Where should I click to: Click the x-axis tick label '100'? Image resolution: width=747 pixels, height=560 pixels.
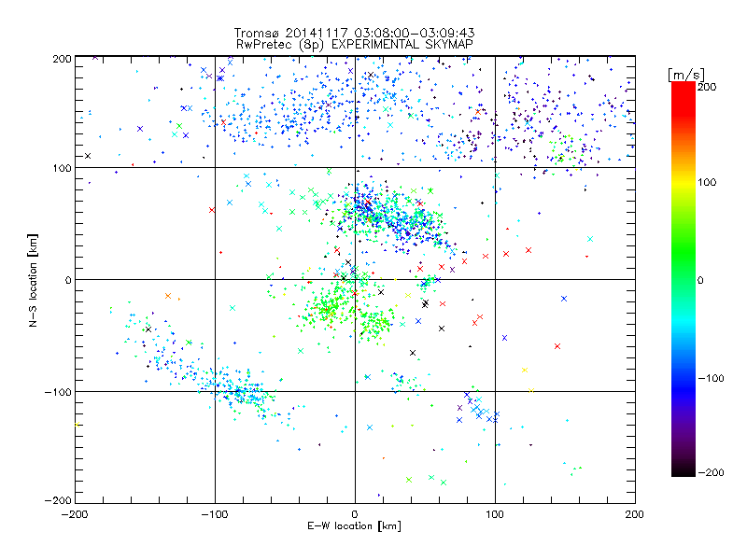point(495,514)
